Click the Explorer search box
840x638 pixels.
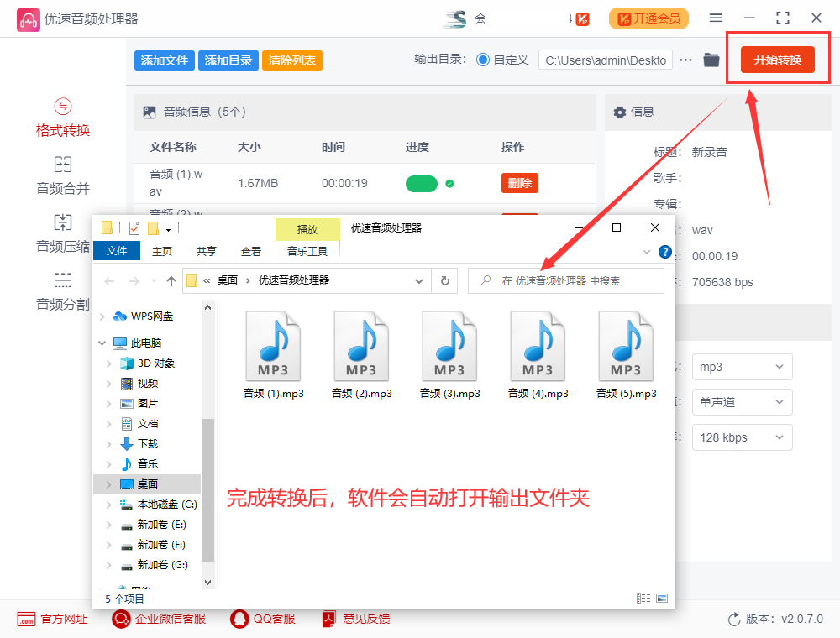coord(565,280)
